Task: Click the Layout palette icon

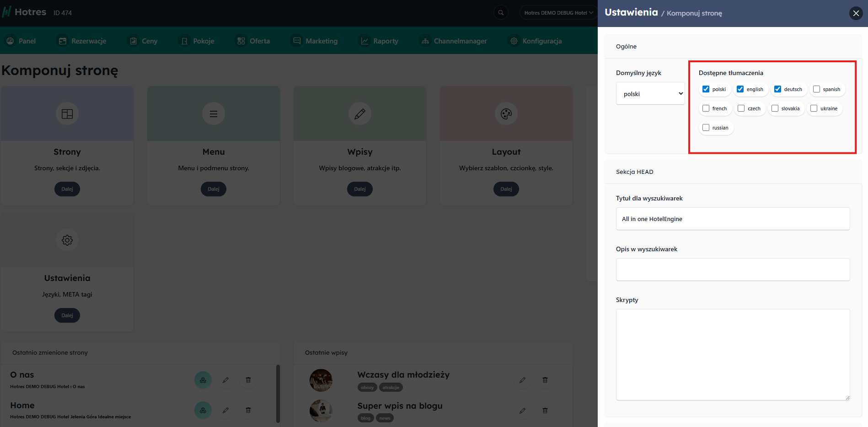Action: tap(506, 114)
